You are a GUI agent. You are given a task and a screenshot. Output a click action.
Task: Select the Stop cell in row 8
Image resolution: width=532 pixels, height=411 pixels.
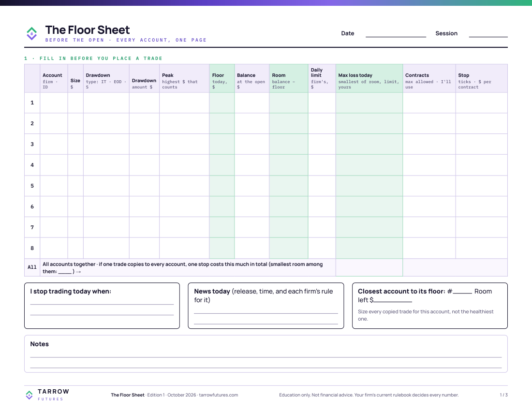[x=481, y=248]
